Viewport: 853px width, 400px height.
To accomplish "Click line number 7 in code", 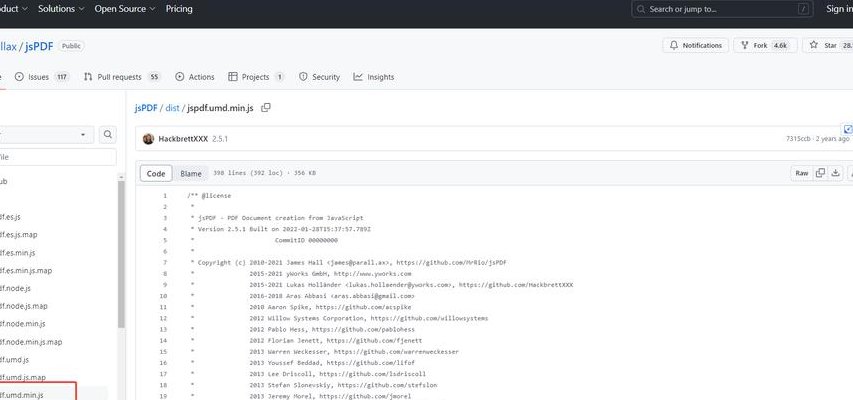I will coord(164,262).
